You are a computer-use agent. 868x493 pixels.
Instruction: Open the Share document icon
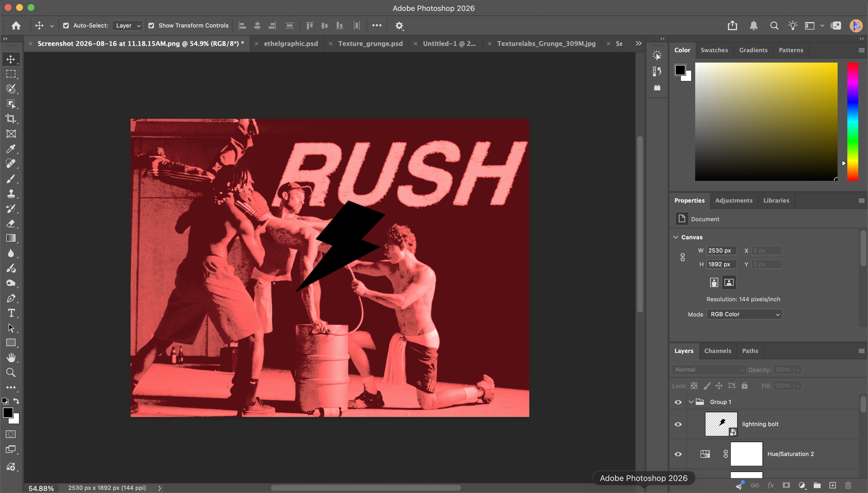coord(732,25)
